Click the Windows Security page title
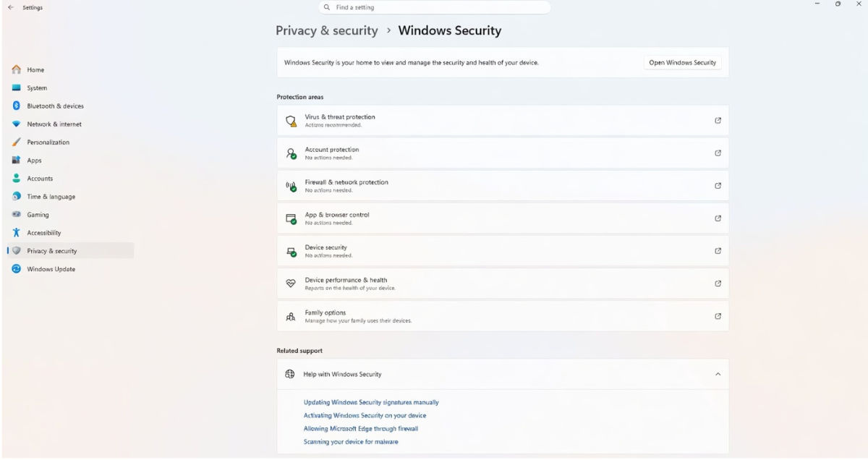 click(x=450, y=30)
